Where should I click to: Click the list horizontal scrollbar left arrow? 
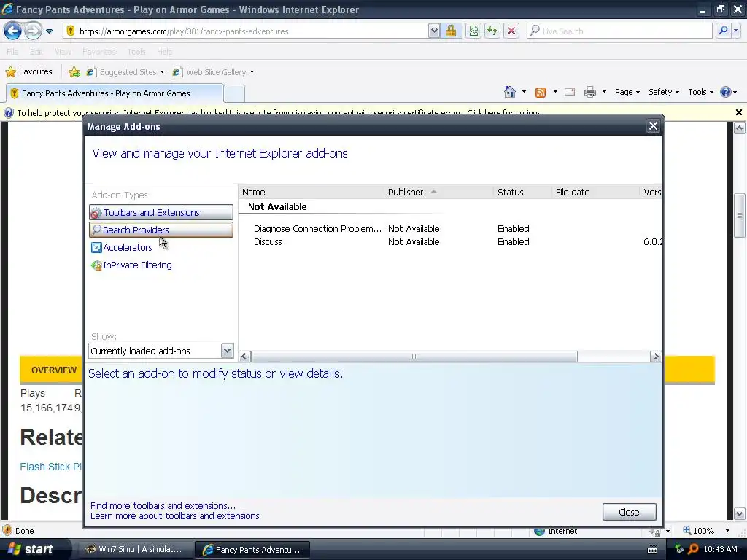pos(245,357)
